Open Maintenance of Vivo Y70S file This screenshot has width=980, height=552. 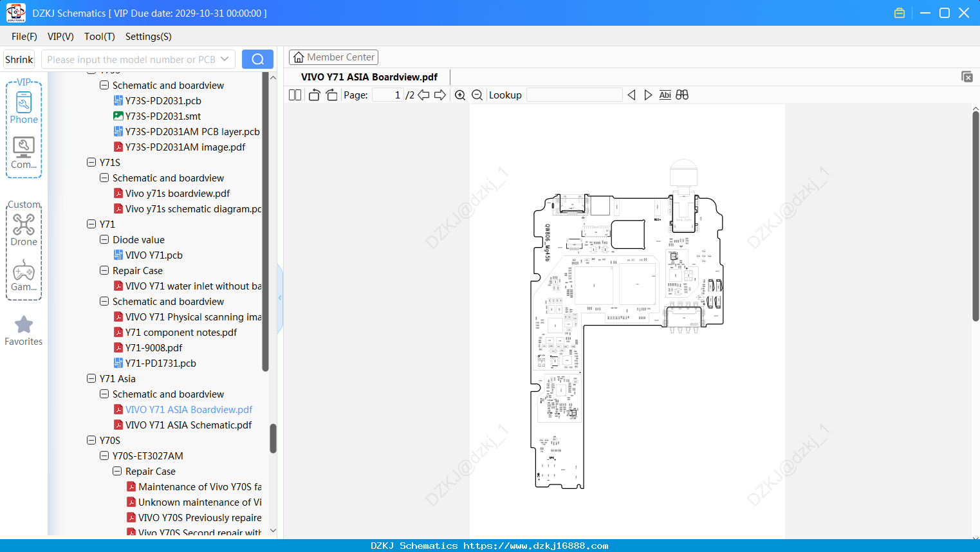[194, 487]
